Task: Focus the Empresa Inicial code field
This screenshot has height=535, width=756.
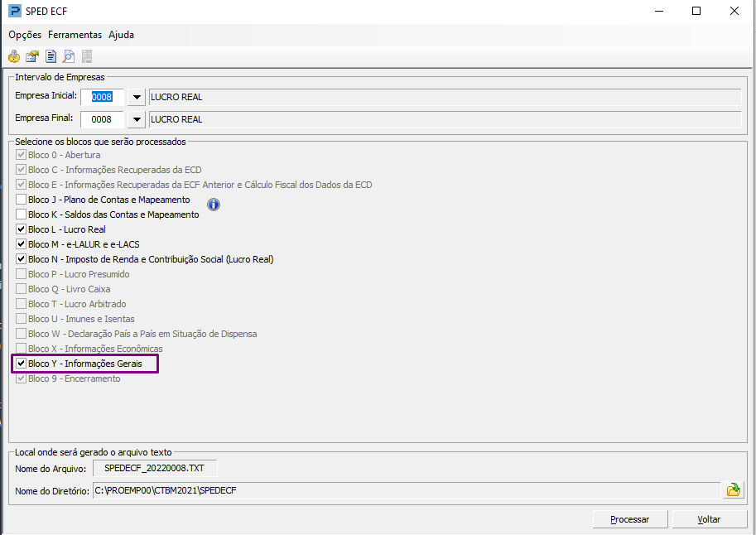Action: click(x=102, y=97)
